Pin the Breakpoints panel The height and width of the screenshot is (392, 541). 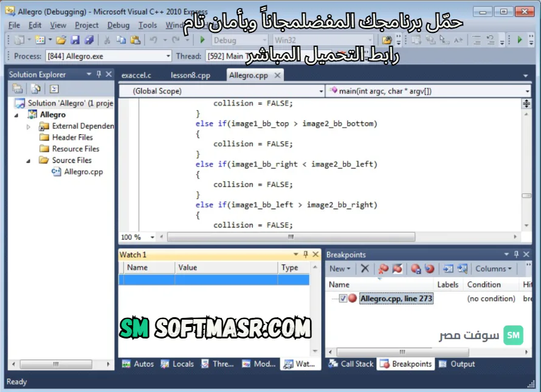(516, 254)
